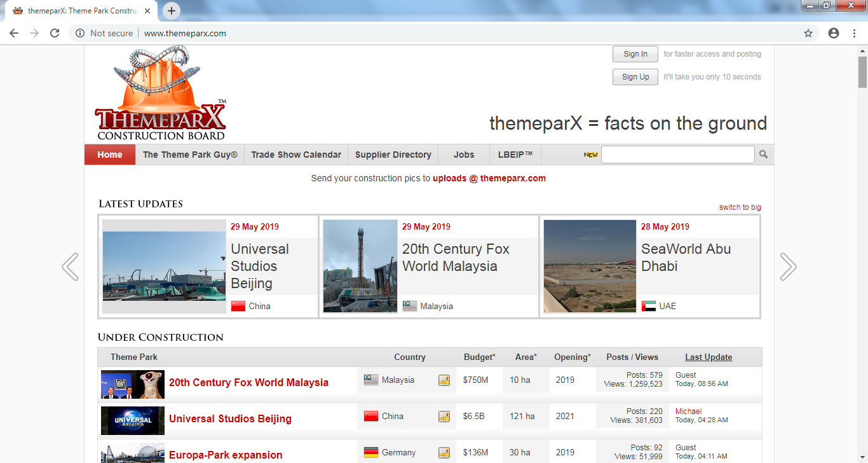Image resolution: width=868 pixels, height=463 pixels.
Task: Click UAE flag in SeaWorld card
Action: coord(649,306)
